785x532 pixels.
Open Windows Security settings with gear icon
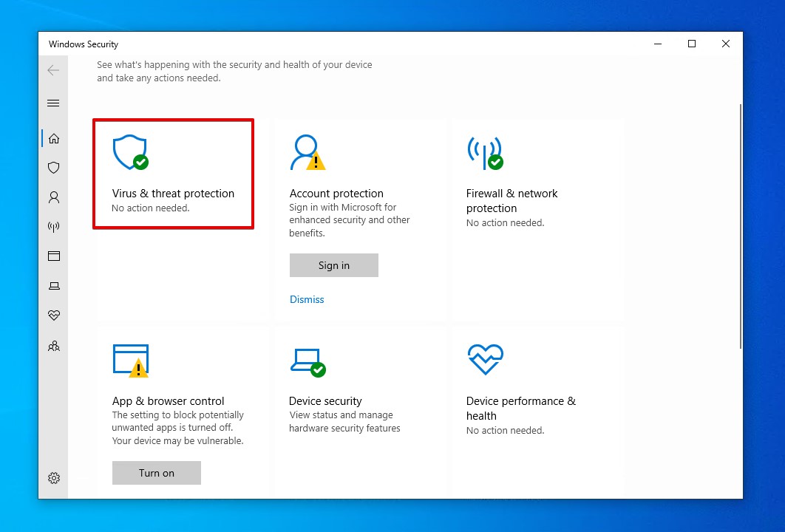[53, 478]
